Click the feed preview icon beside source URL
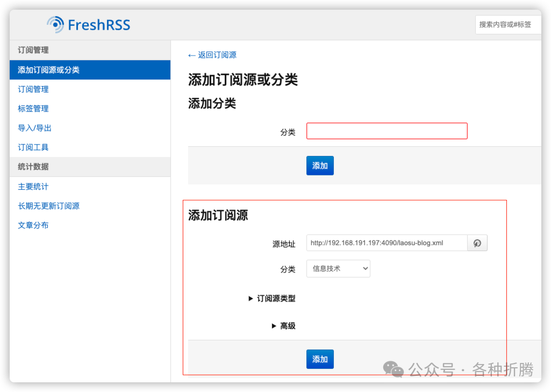The height and width of the screenshot is (392, 551). point(477,243)
